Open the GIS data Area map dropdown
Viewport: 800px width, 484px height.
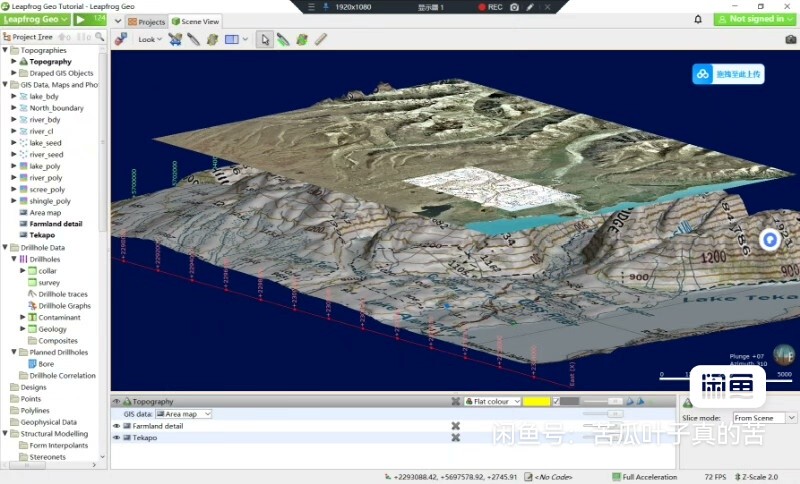(x=183, y=414)
